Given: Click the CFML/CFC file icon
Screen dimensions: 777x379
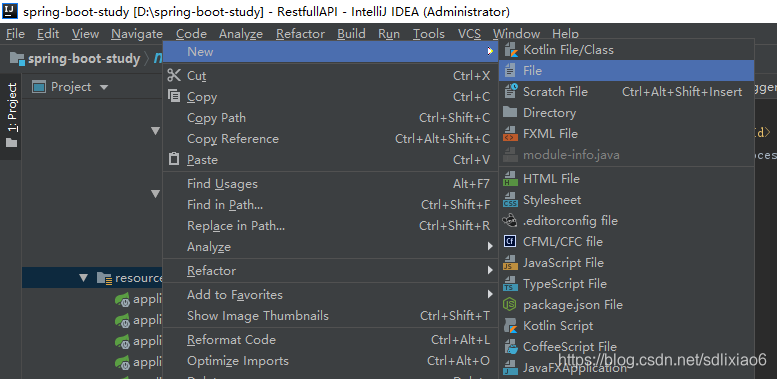Looking at the screenshot, I should (x=510, y=242).
